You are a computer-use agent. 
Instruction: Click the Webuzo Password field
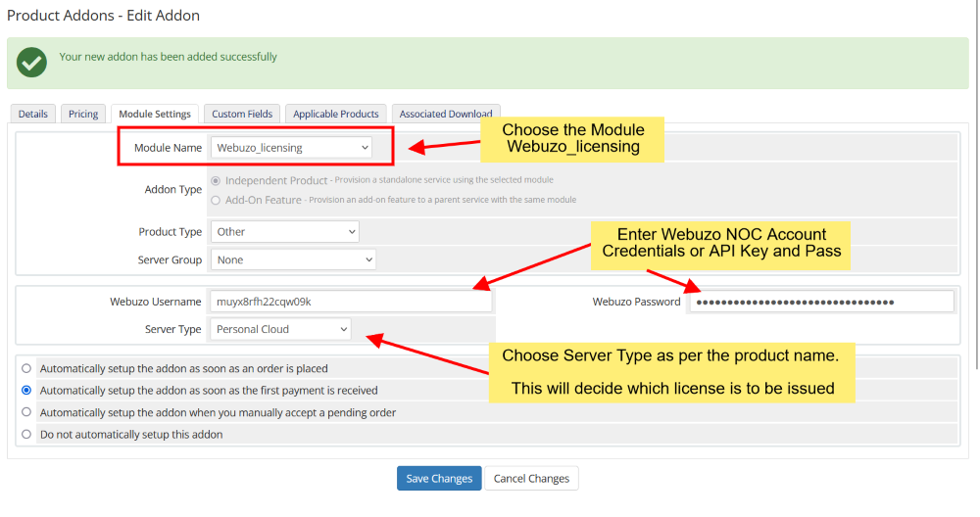(x=822, y=302)
